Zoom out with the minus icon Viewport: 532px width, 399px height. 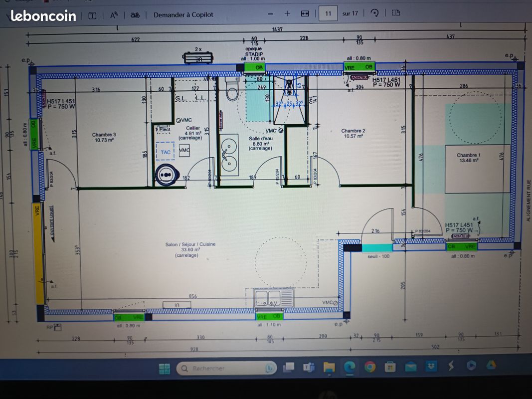[270, 14]
